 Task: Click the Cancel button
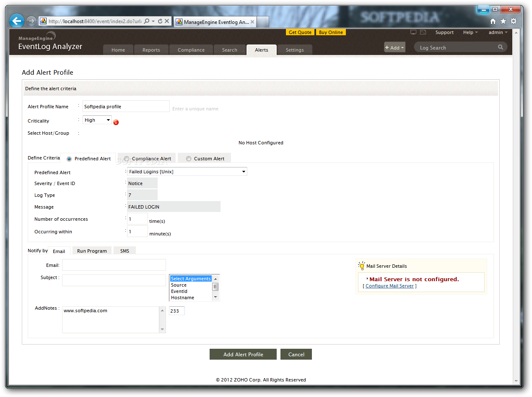pyautogui.click(x=296, y=354)
